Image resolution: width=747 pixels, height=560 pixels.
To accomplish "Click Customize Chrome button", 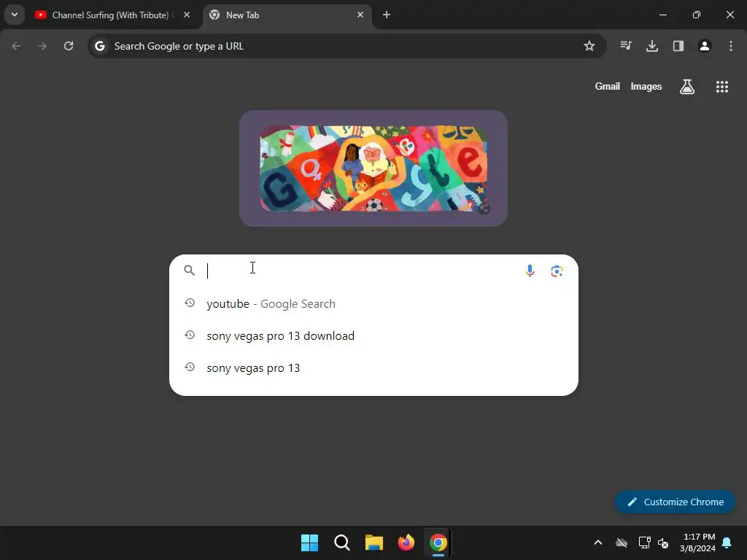I will (x=675, y=502).
